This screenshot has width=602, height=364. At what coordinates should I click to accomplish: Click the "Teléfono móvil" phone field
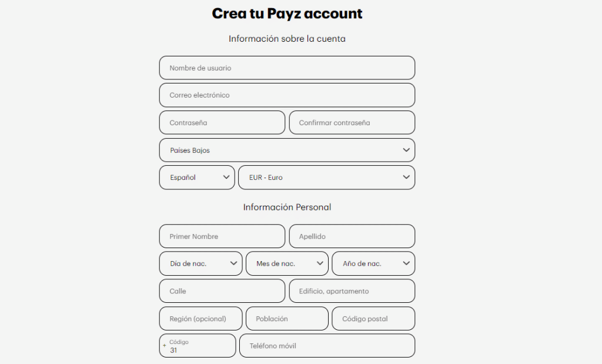326,345
